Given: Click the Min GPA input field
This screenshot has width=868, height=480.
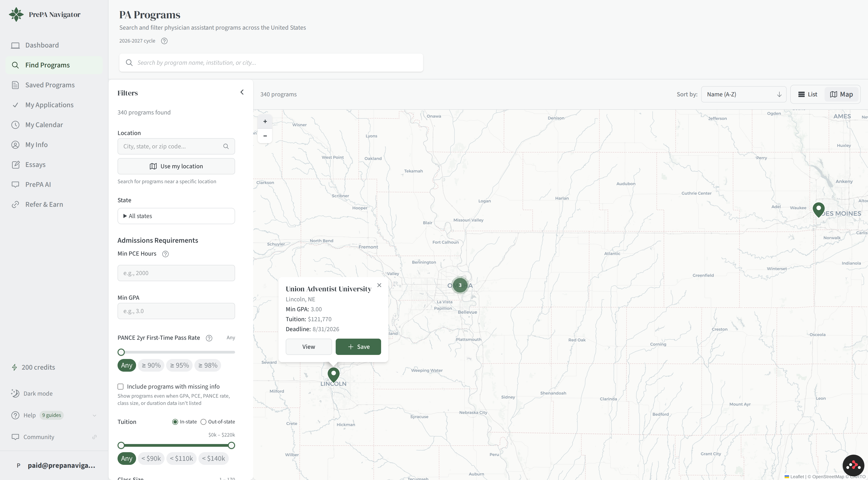Looking at the screenshot, I should click(176, 311).
